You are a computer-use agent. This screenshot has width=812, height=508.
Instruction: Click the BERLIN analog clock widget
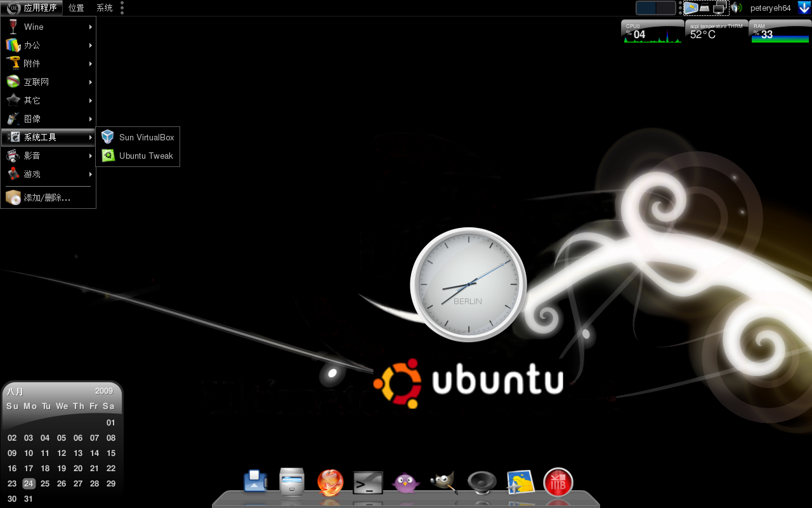[469, 284]
